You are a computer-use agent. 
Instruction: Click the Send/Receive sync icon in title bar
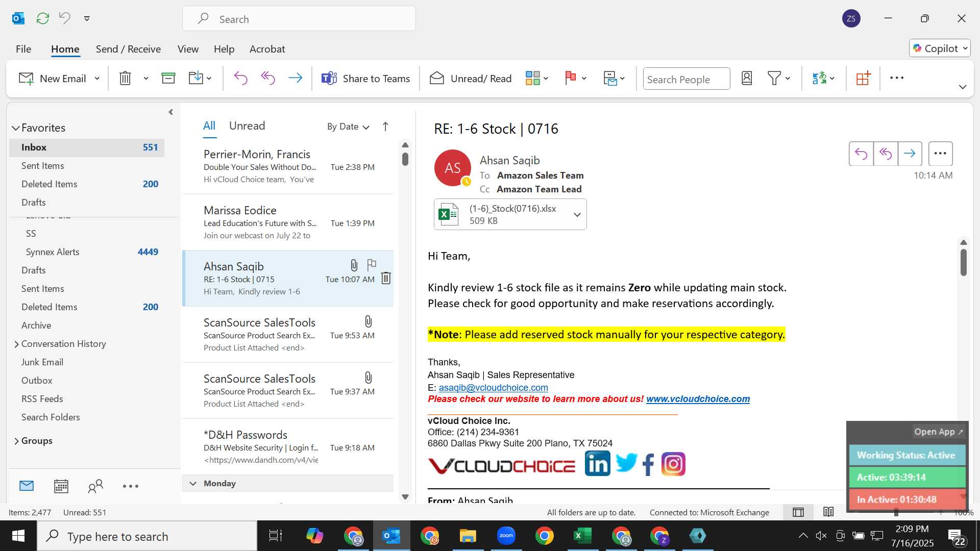[43, 18]
